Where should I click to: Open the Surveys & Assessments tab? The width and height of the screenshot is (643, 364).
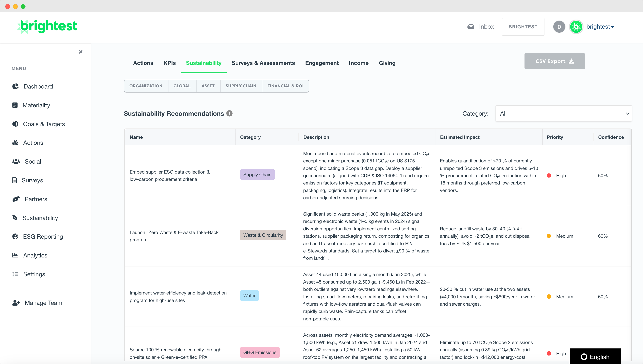click(263, 63)
